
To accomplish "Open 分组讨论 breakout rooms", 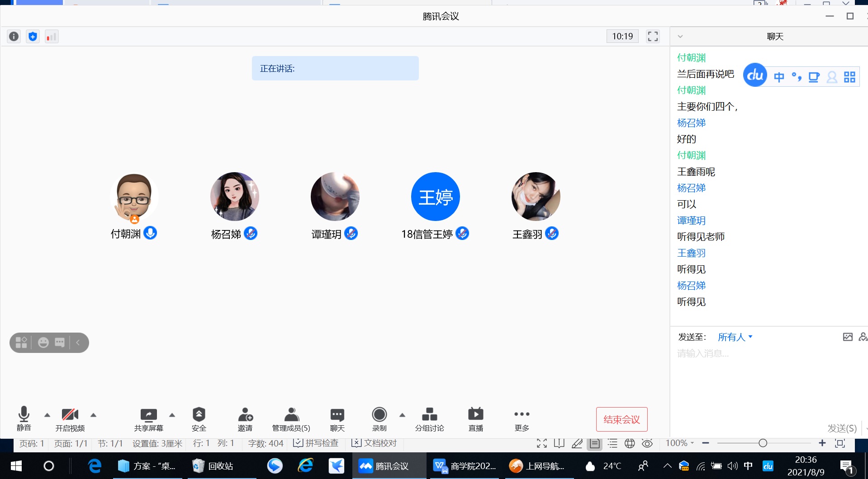I will click(430, 418).
